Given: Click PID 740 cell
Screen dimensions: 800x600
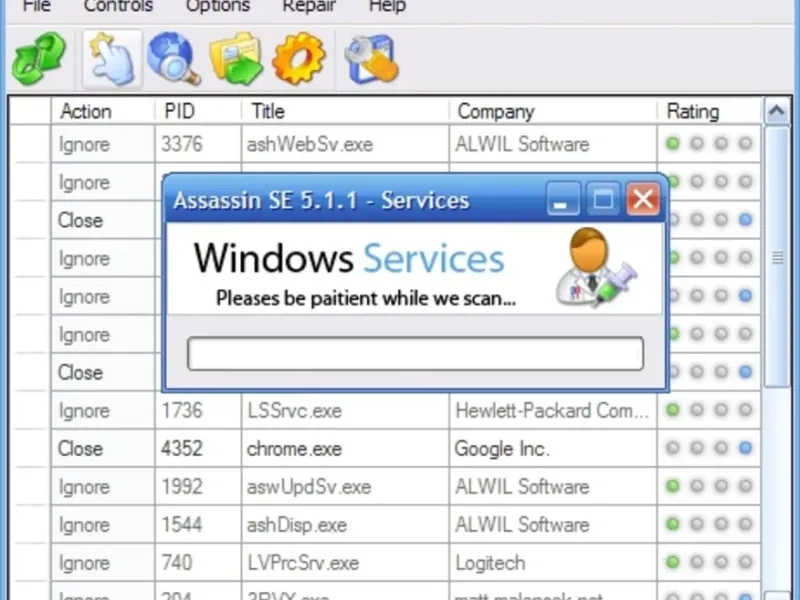Looking at the screenshot, I should pyautogui.click(x=198, y=563).
